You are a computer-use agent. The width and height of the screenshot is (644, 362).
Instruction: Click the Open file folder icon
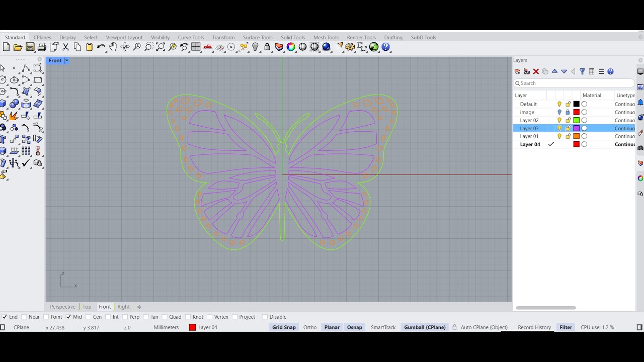coord(18,47)
